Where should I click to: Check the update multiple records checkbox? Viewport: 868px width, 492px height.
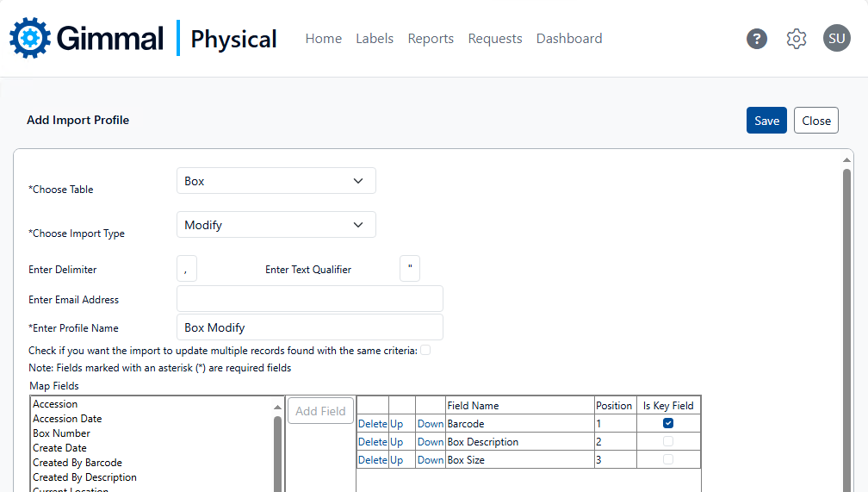(425, 350)
